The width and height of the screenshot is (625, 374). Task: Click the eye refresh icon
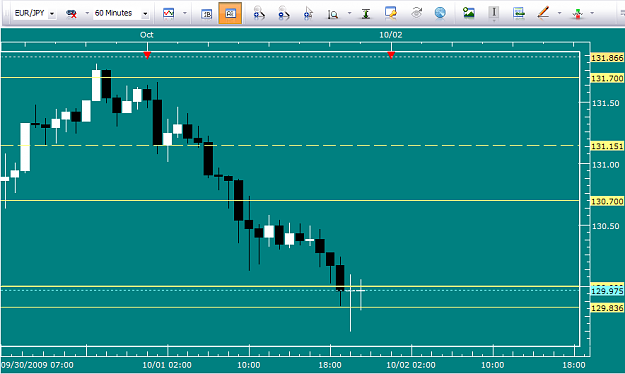pyautogui.click(x=416, y=13)
